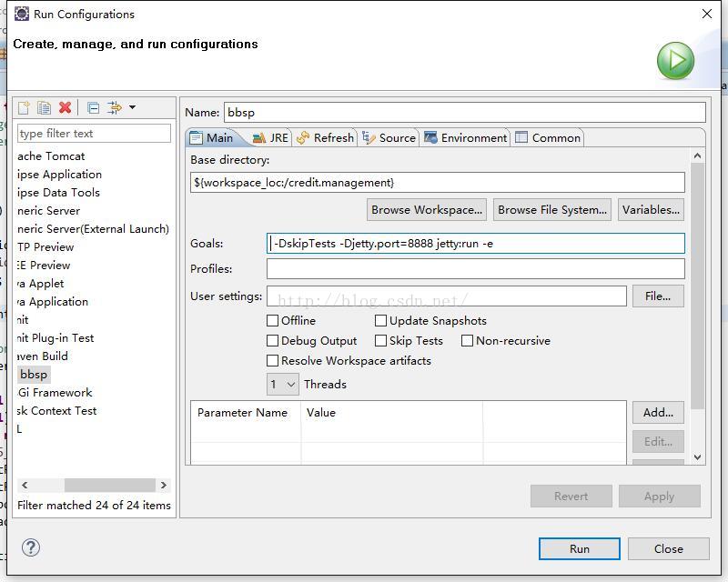Select the bbsp configuration in the tree

pos(34,374)
